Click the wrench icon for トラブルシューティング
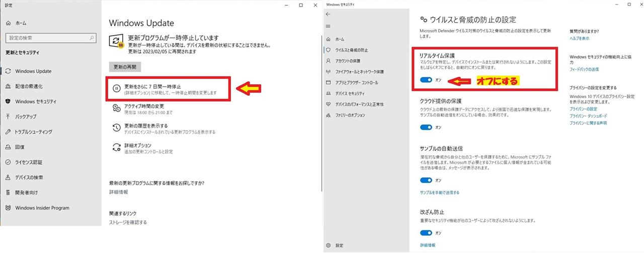The image size is (644, 253). point(8,132)
